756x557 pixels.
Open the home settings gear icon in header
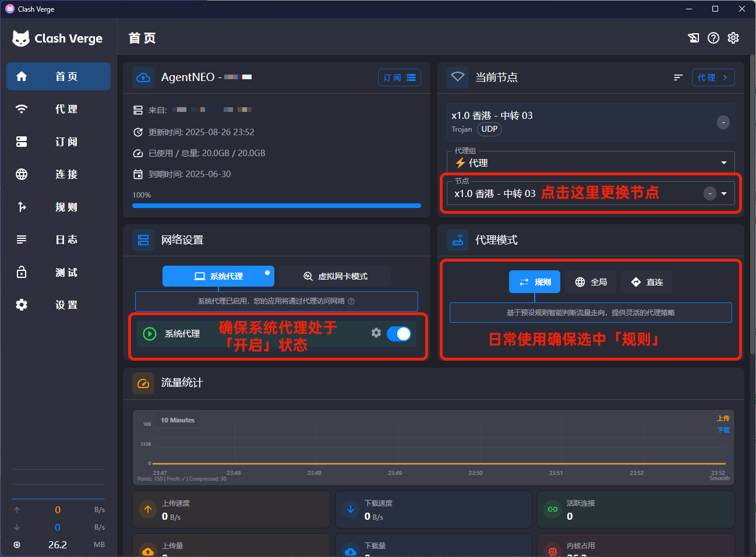point(733,38)
